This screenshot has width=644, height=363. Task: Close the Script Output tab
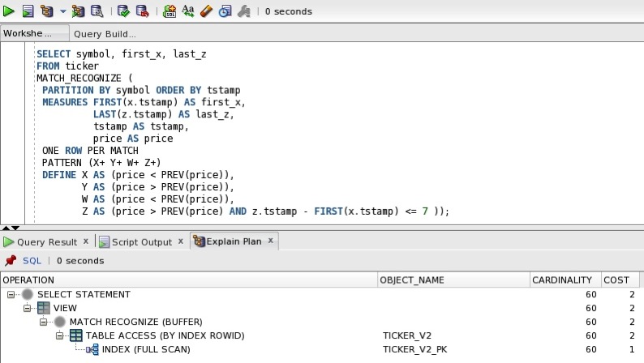[x=181, y=241]
